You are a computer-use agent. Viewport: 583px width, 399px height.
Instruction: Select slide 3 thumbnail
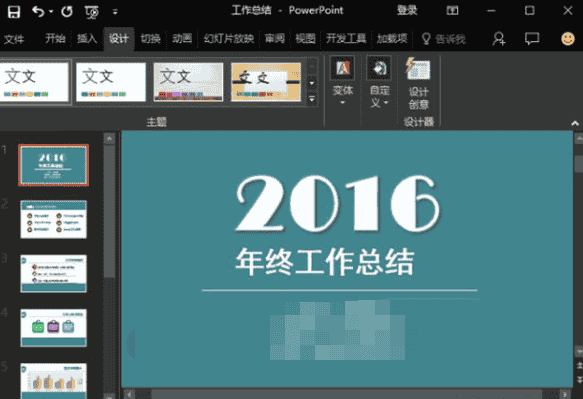coord(54,274)
